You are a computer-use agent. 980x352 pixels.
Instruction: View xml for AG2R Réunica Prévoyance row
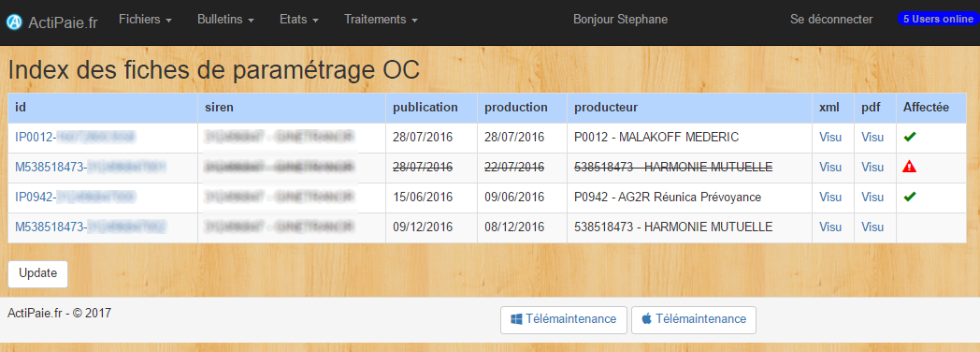[830, 197]
